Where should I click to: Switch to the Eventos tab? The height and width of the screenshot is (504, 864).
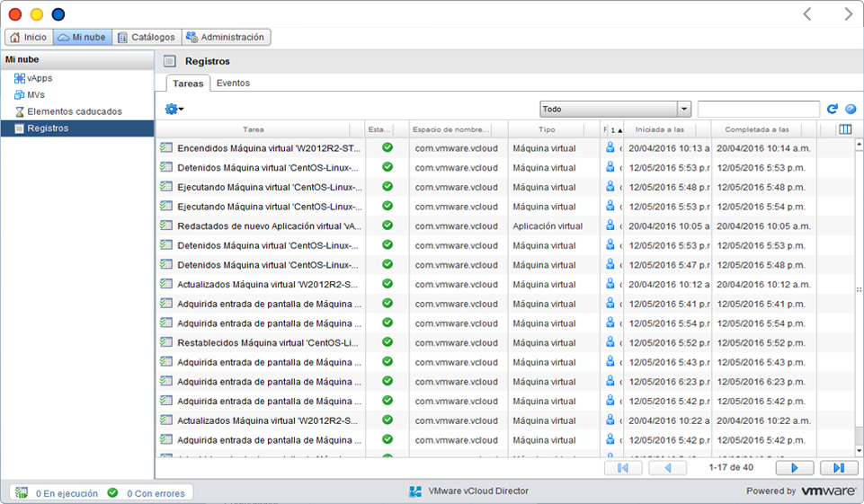tap(233, 83)
